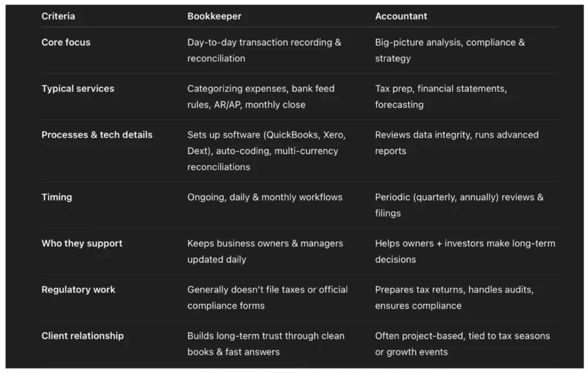Click the Criteria column header

58,16
